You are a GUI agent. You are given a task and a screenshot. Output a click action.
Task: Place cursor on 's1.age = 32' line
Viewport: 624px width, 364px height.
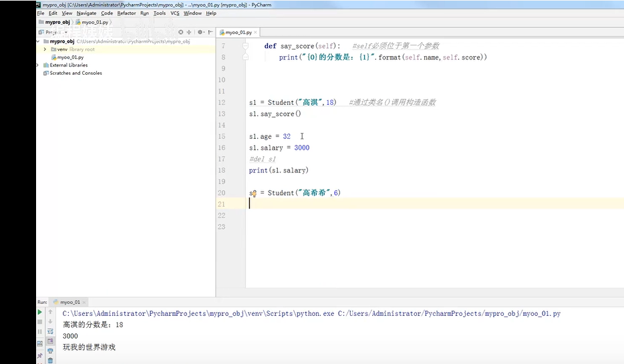pos(270,136)
